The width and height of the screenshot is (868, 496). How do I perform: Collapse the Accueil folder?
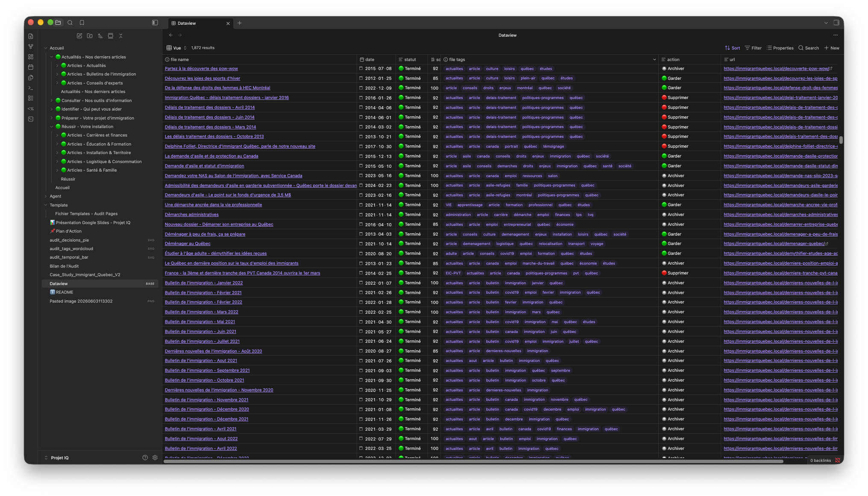click(x=46, y=48)
